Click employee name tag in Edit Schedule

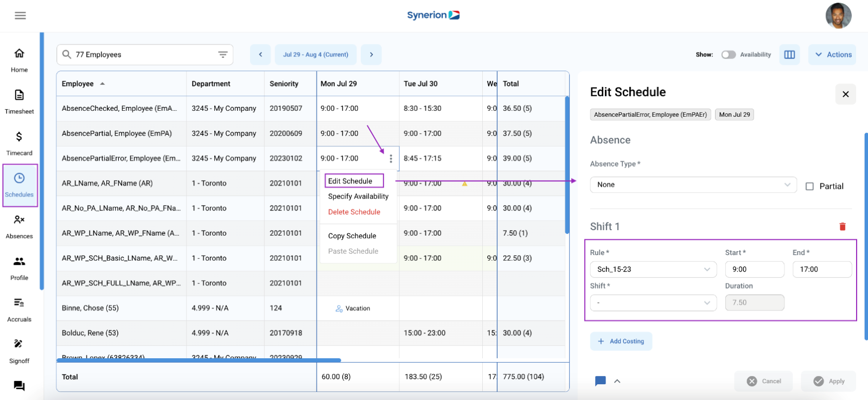650,115
